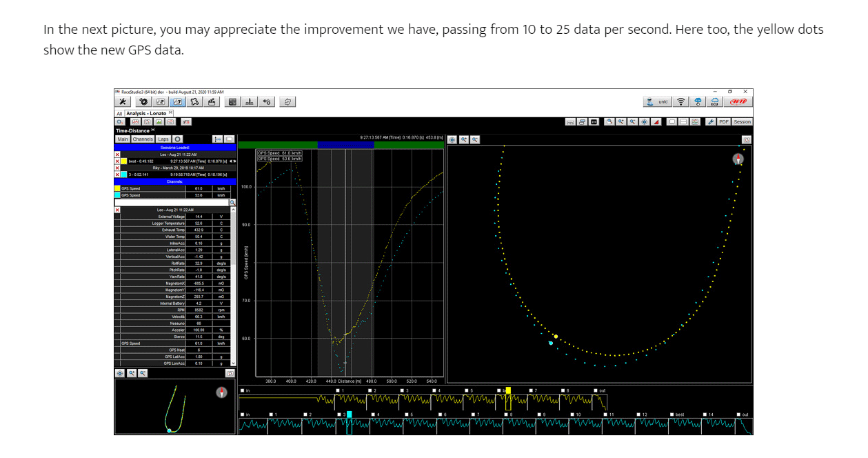Open the wrench tools icon in the top toolbar
This screenshot has width=868, height=458.
(x=123, y=101)
